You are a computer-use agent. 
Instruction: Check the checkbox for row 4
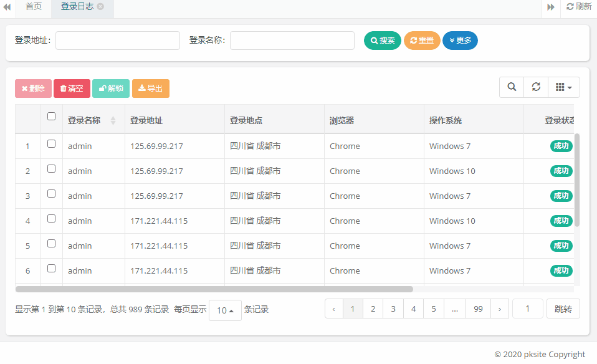click(51, 218)
